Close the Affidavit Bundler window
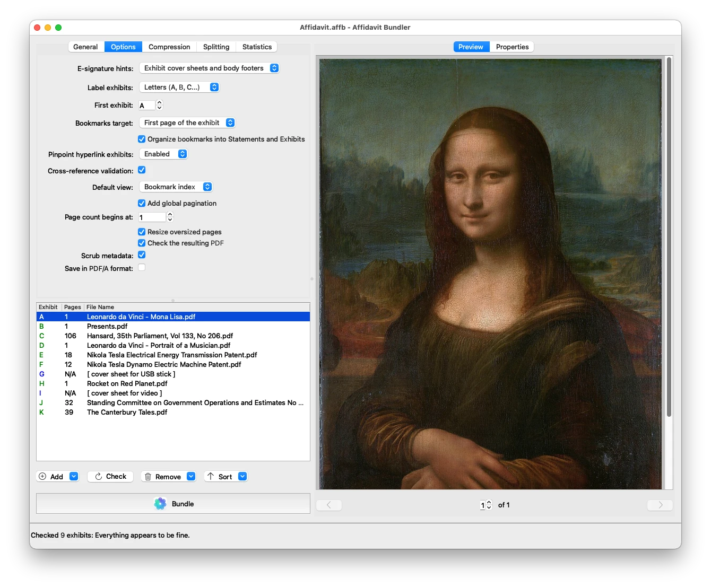This screenshot has width=711, height=588. point(37,28)
